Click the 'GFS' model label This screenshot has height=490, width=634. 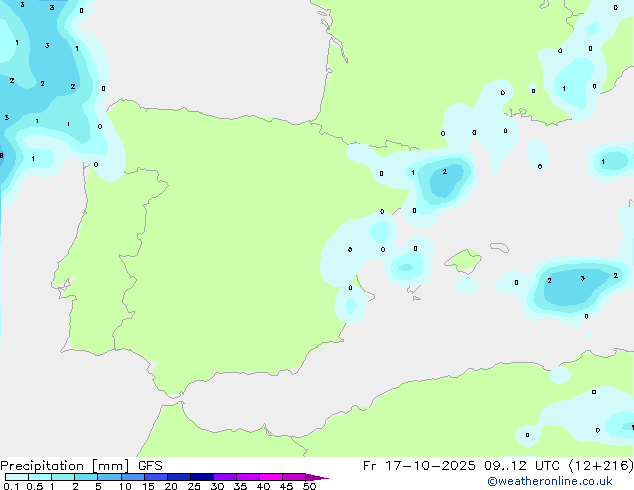pos(150,466)
